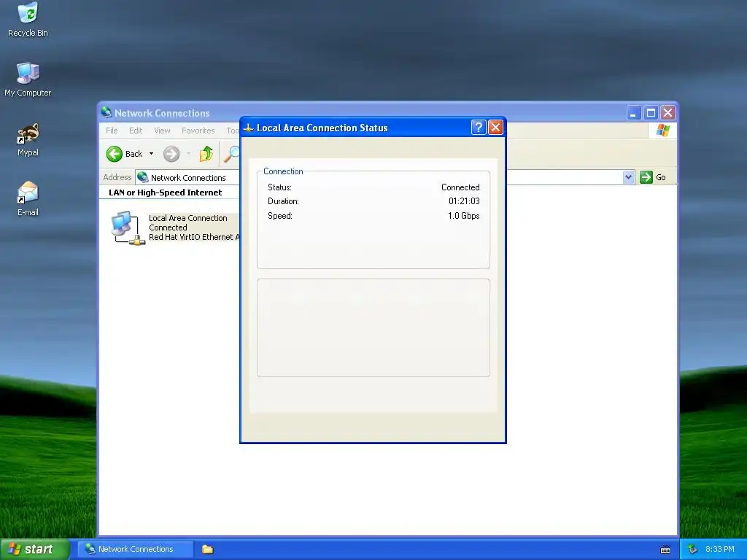Click the on-screen keyboard tray icon
The image size is (747, 560).
click(665, 550)
